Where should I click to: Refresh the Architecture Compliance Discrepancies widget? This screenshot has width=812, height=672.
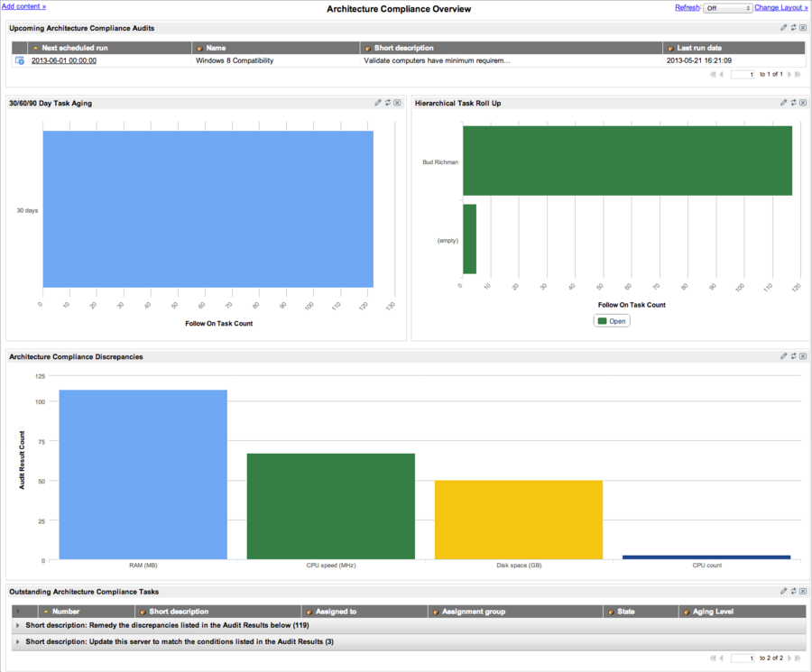(x=793, y=356)
